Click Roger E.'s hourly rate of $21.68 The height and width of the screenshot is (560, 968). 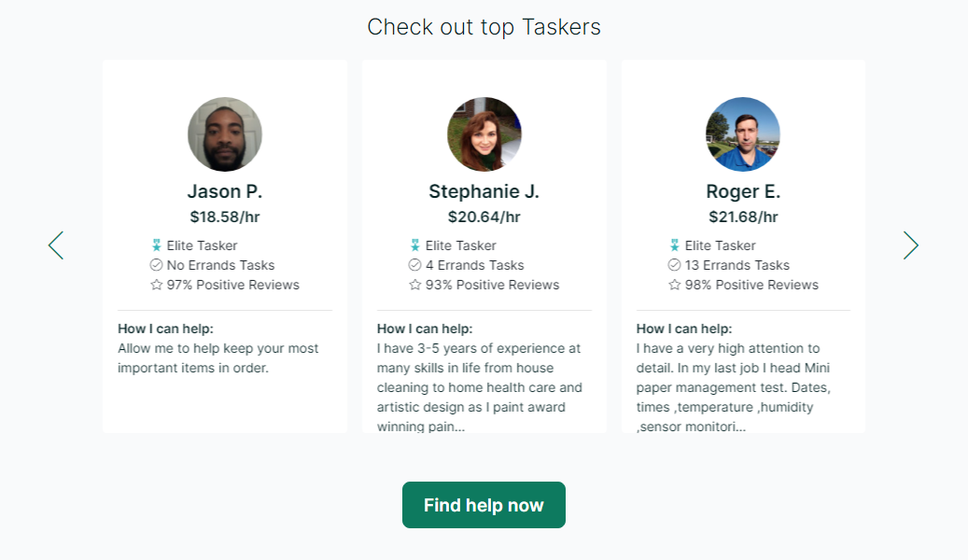coord(742,216)
